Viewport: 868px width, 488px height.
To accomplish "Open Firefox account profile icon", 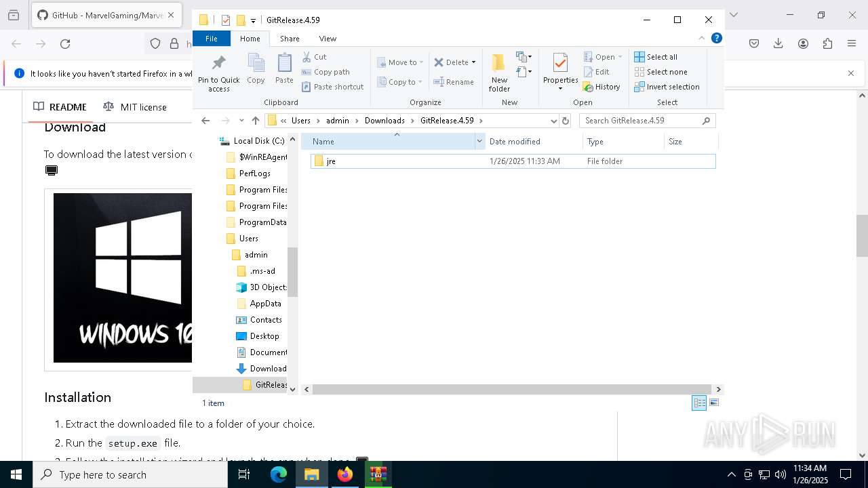I will point(803,43).
